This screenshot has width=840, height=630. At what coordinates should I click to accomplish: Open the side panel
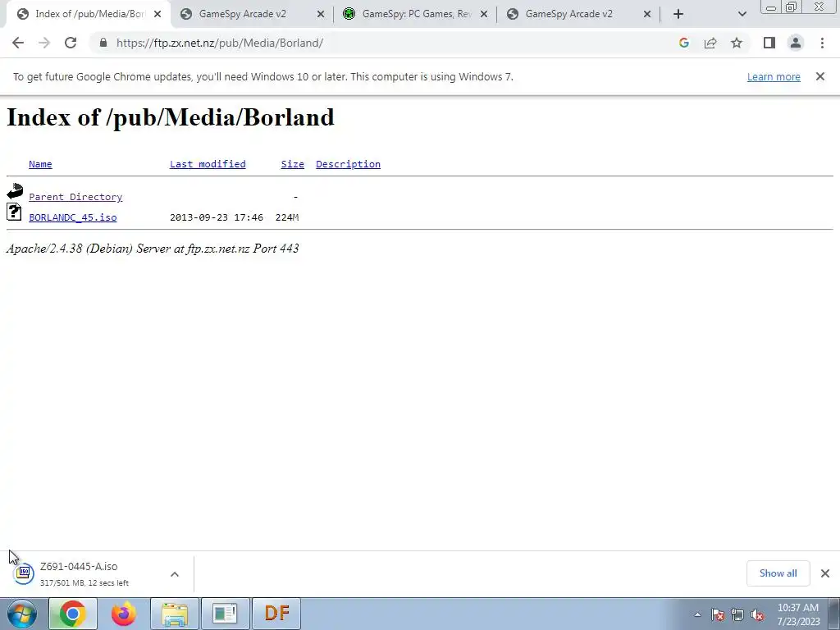[x=769, y=43]
